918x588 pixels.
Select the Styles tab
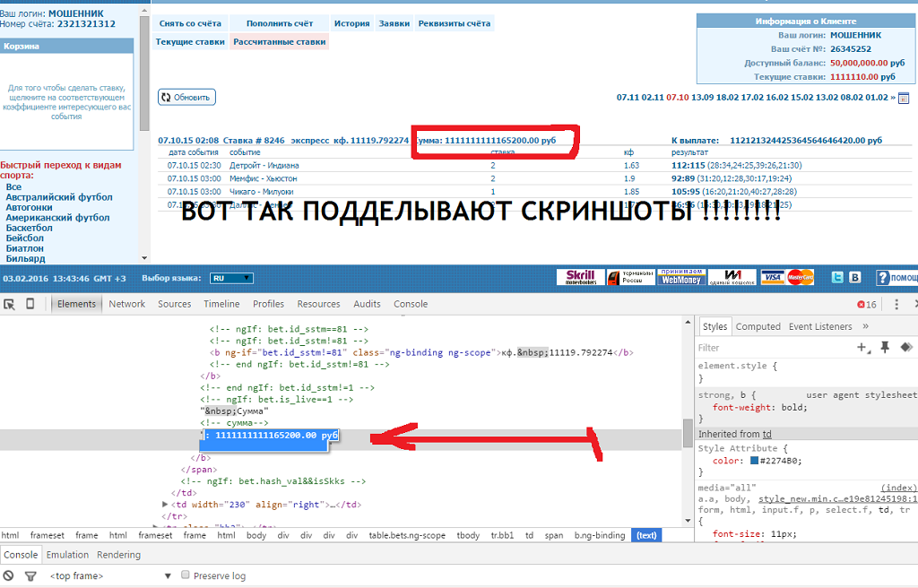coord(714,326)
